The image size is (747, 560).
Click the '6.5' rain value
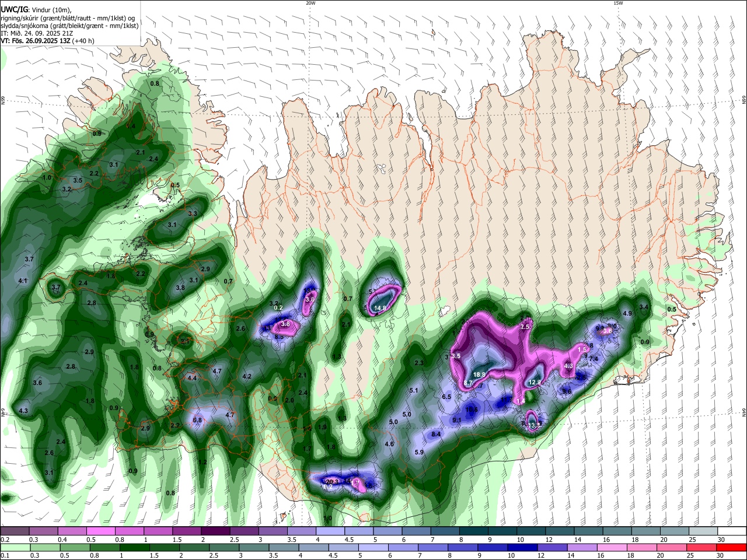447,397
